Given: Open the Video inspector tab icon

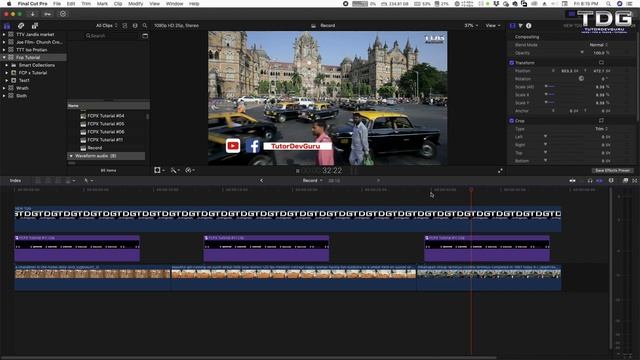Looking at the screenshot, I should click(x=513, y=25).
